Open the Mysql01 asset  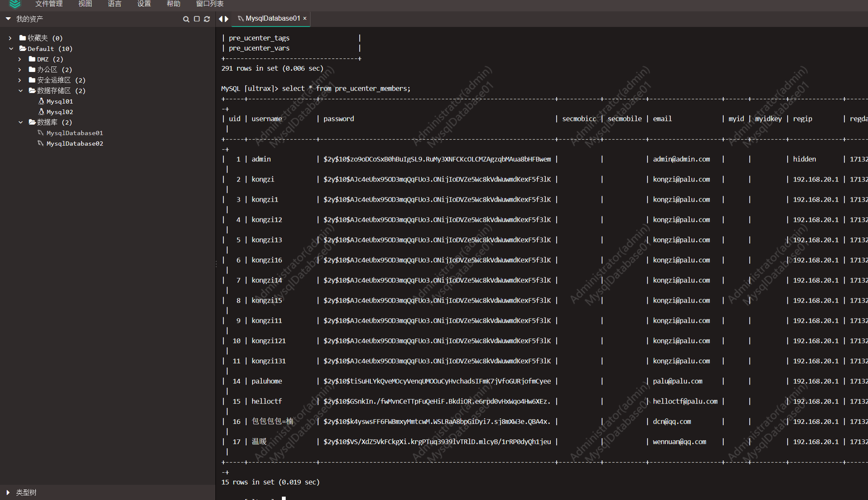(x=60, y=101)
